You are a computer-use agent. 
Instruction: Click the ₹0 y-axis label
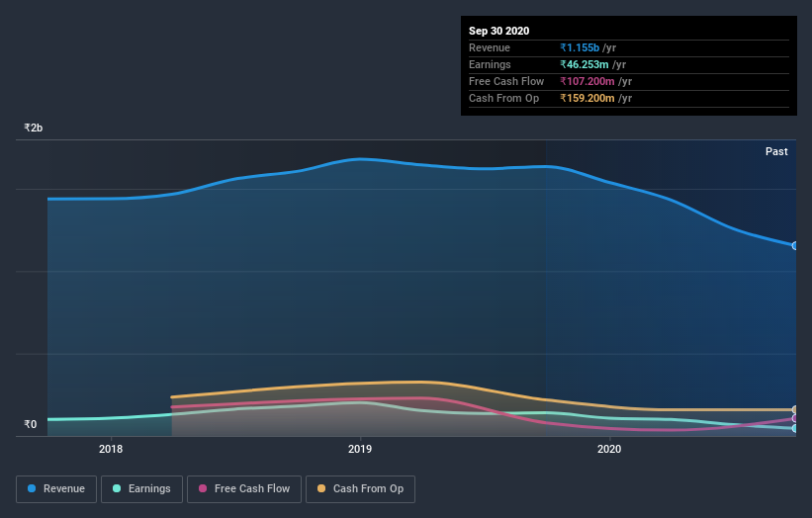coord(31,424)
